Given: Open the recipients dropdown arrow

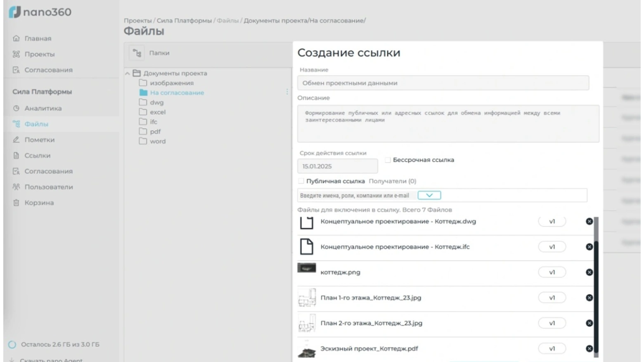Looking at the screenshot, I should tap(429, 195).
